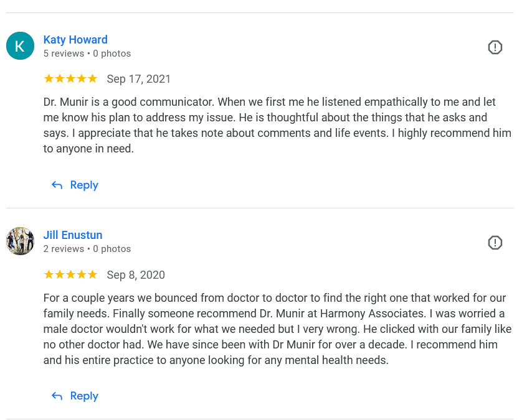View Katy Howard's 5 reviews count

pyautogui.click(x=64, y=54)
